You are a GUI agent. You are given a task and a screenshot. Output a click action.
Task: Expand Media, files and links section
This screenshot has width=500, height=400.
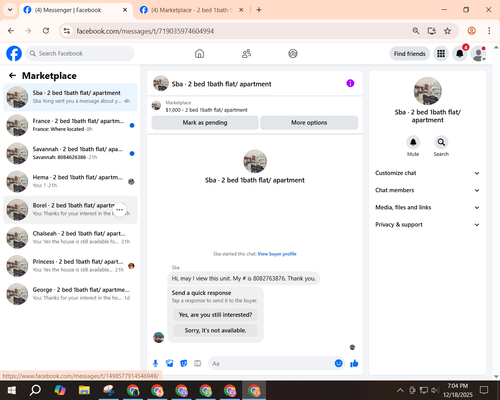pos(428,207)
